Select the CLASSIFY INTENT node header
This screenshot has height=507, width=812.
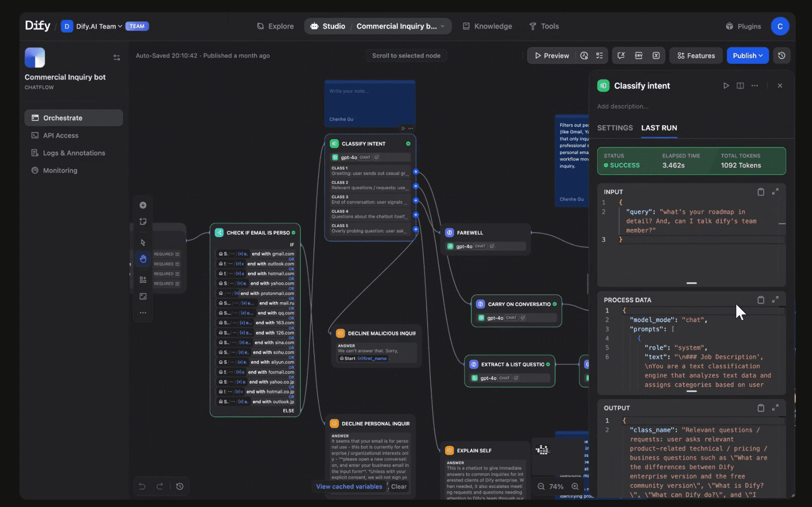(x=370, y=144)
